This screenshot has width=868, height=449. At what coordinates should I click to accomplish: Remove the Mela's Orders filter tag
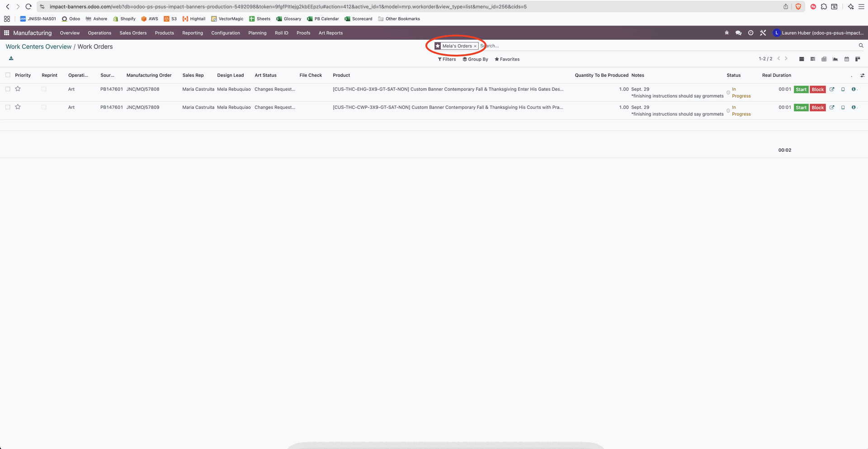[x=475, y=46]
